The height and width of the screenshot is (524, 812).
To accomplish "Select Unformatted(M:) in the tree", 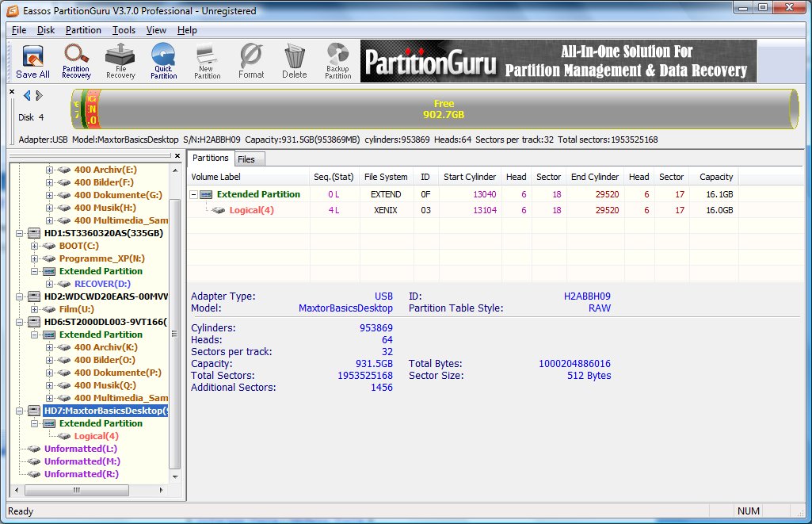I will 82,461.
